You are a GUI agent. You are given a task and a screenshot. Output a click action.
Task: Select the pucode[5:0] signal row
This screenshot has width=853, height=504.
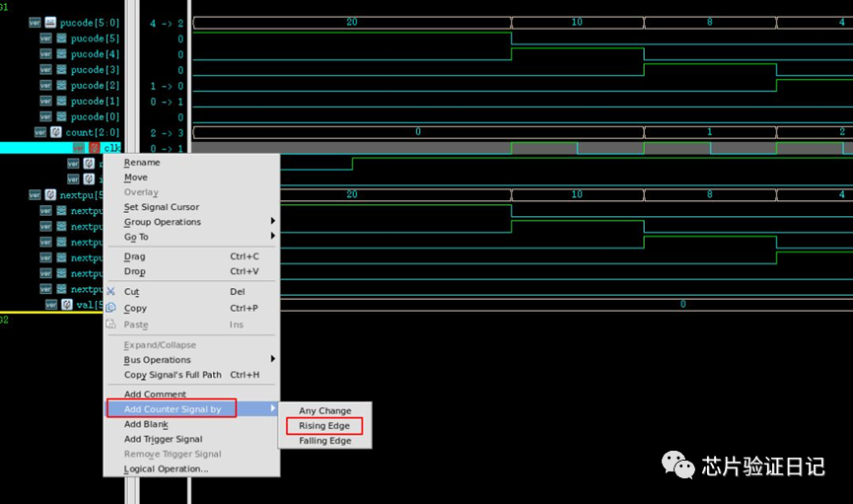point(89,23)
